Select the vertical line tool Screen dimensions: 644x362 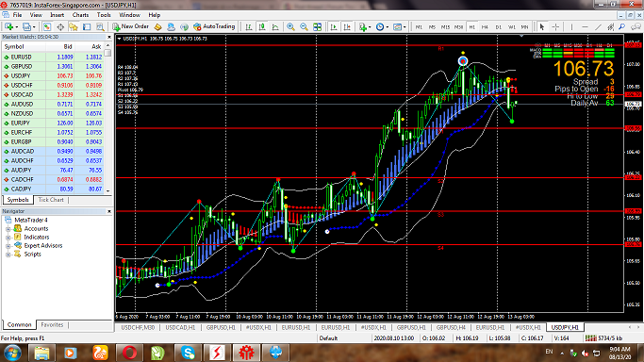coord(571,26)
